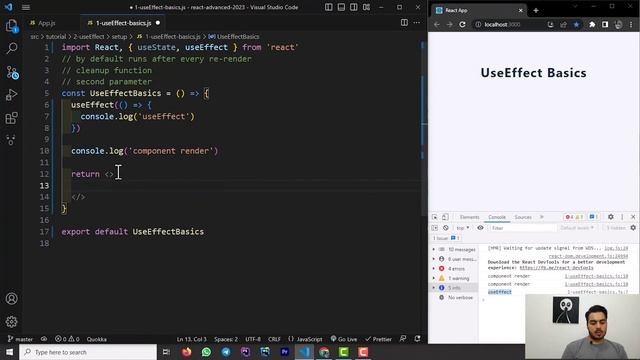Switch to DevTools Sources tab
Screen dimensions: 640x360
click(x=523, y=217)
